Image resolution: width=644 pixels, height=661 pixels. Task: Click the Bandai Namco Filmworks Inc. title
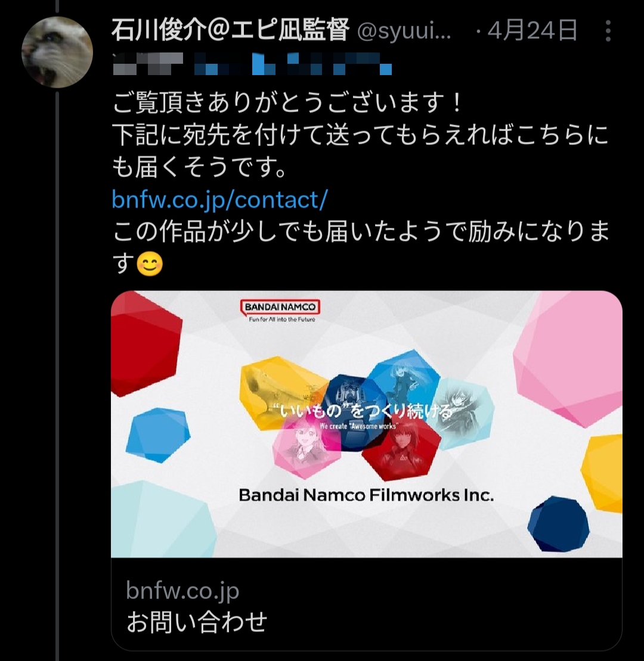click(x=366, y=495)
